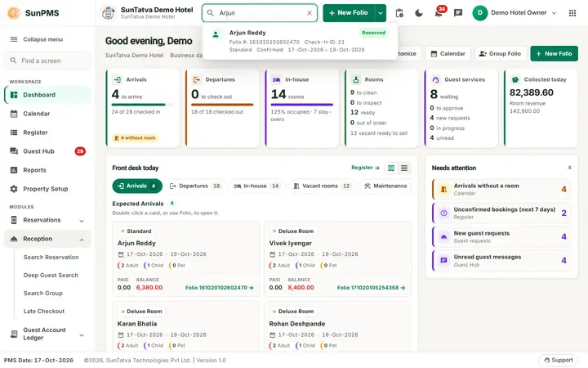Screen dimensions: 588x368
Task: Click the Guest services card icon
Action: click(x=435, y=79)
